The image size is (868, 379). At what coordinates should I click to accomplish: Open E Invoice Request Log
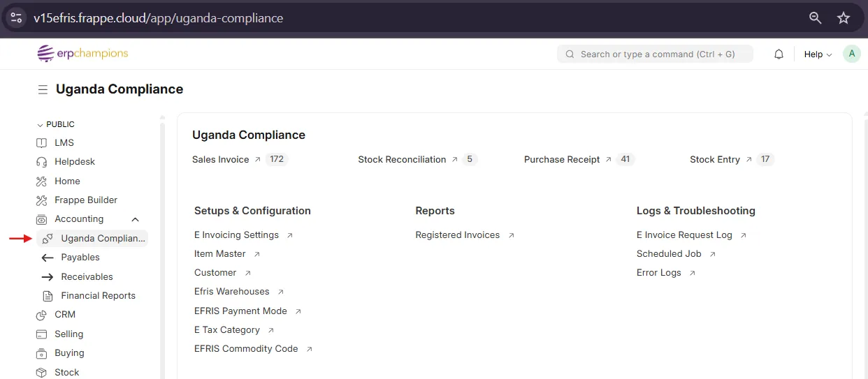point(684,235)
